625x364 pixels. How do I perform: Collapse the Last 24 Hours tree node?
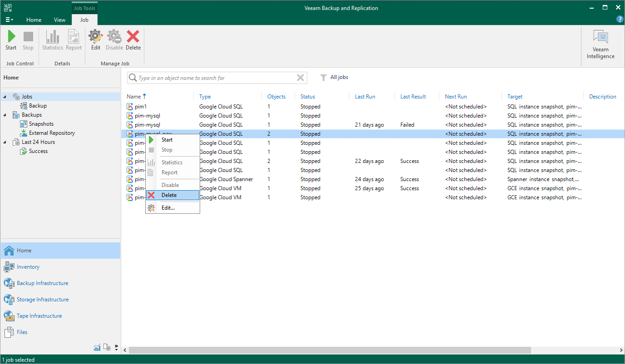tap(5, 142)
